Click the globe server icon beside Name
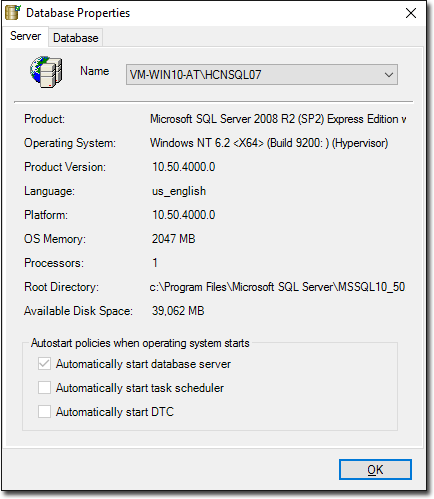The height and width of the screenshot is (499, 434). (x=46, y=72)
